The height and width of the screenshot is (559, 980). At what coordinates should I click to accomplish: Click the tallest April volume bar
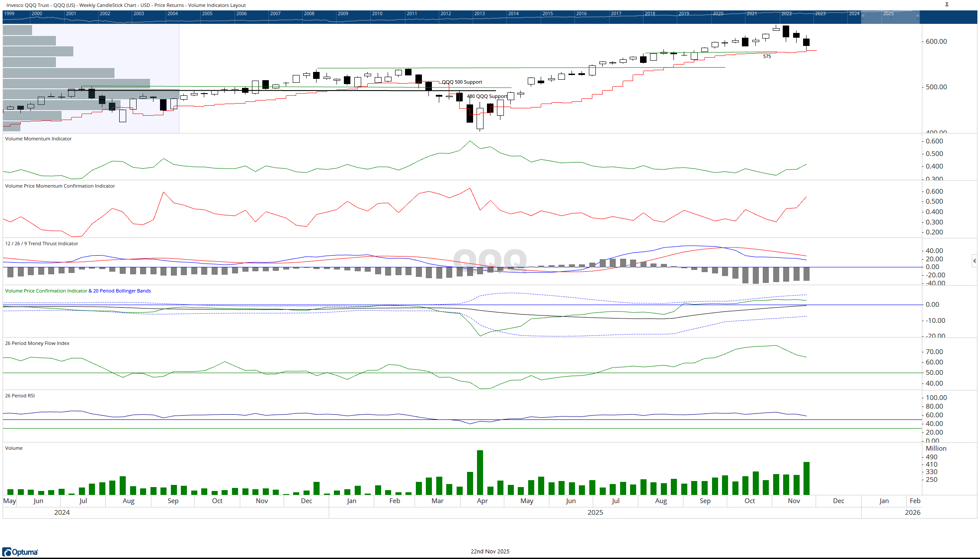tap(480, 472)
